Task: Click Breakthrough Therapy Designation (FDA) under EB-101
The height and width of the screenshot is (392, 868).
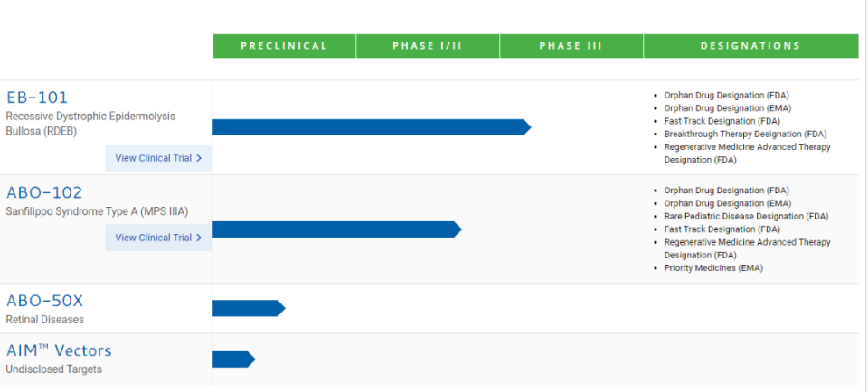Action: (745, 135)
